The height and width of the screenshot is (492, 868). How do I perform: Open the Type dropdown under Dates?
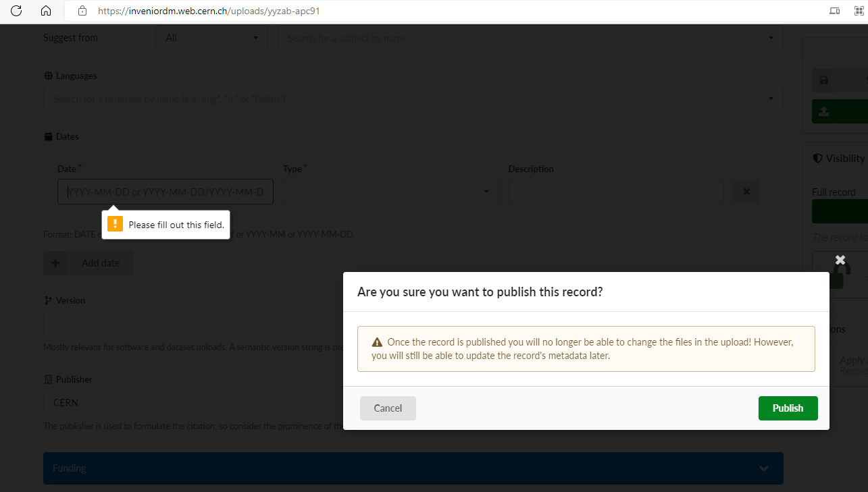pyautogui.click(x=390, y=192)
